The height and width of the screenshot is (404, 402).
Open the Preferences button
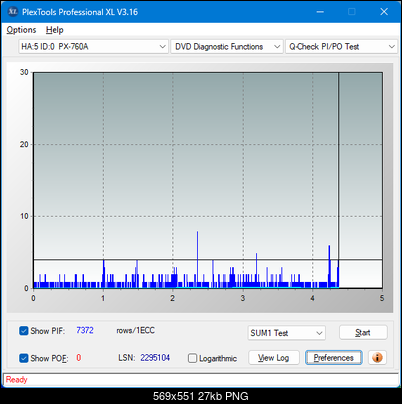tap(333, 358)
